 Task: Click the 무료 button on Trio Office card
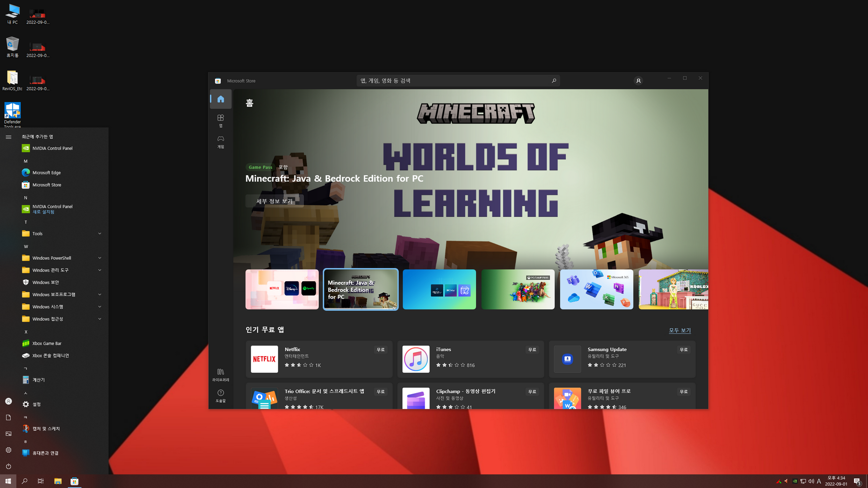[x=381, y=392]
